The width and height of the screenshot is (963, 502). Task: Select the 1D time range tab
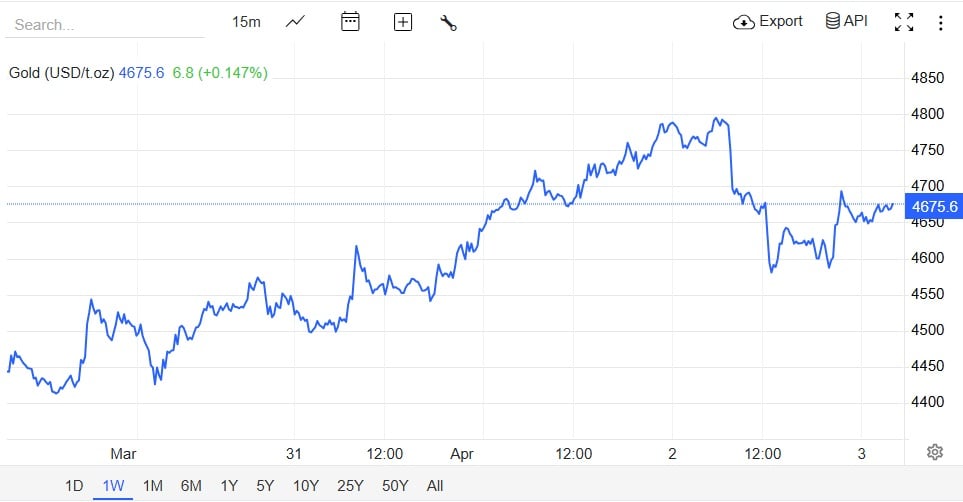74,486
